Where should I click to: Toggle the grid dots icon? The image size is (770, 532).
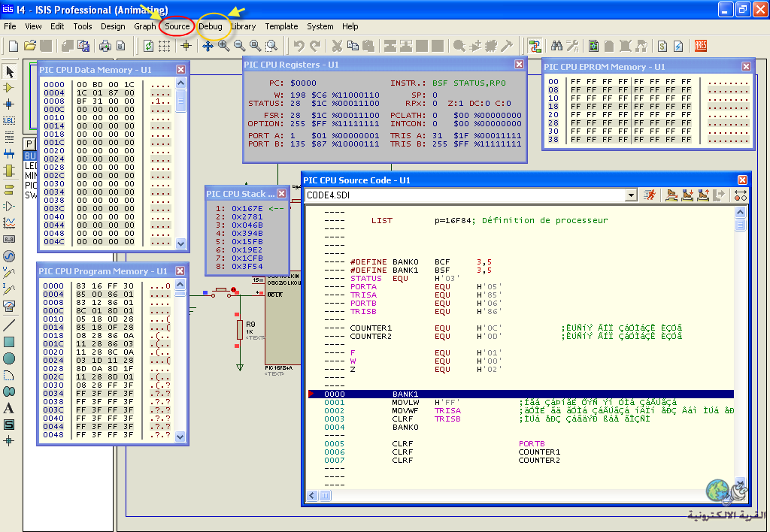tap(165, 46)
